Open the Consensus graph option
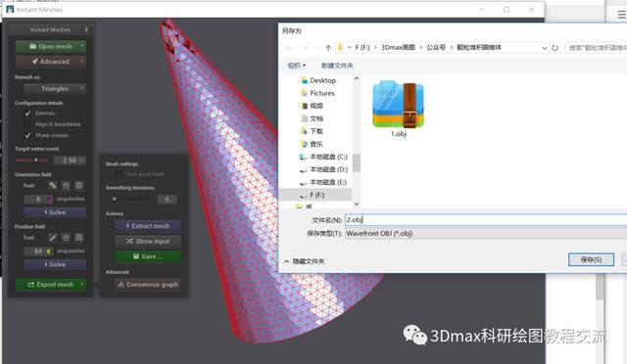Screen dimensions: 627x364 (x=148, y=285)
